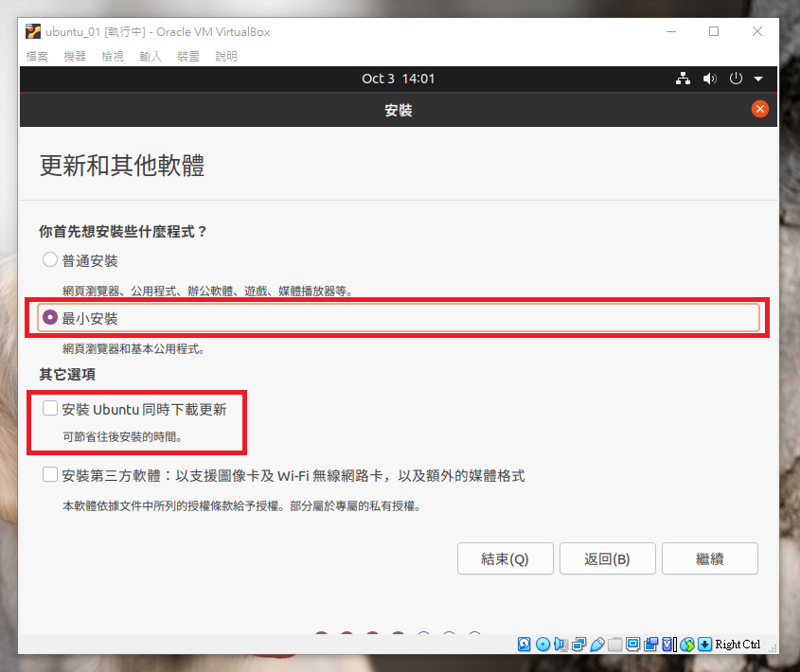Screen dimensions: 800x672
Task: Click the display settings status icon
Action: click(x=632, y=645)
